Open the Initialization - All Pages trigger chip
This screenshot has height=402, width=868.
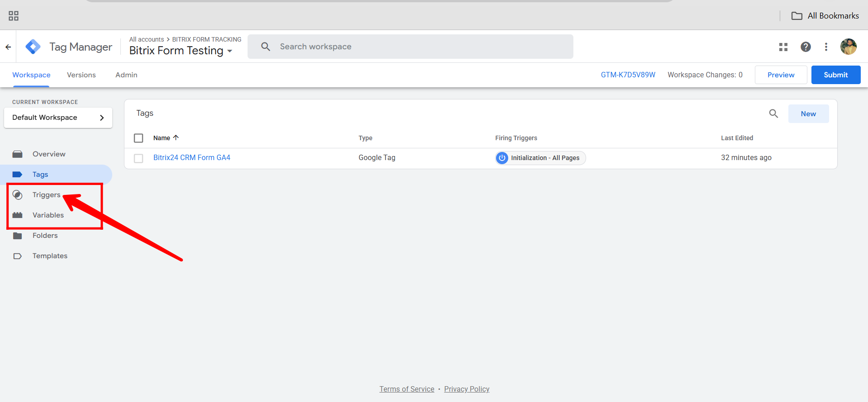point(540,158)
